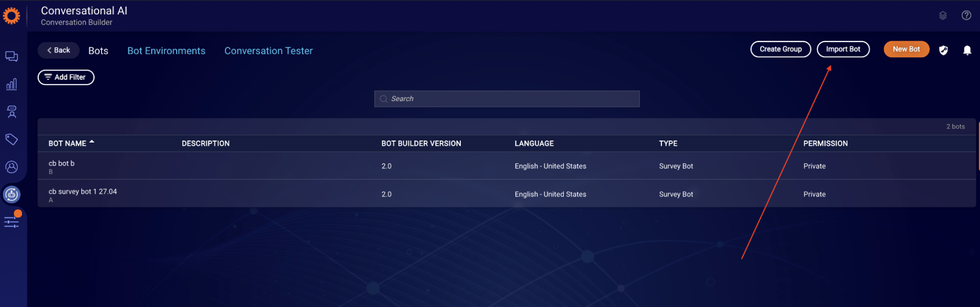Screen dimensions: 980x307
Task: Click the 2 bots count label
Action: 955,126
